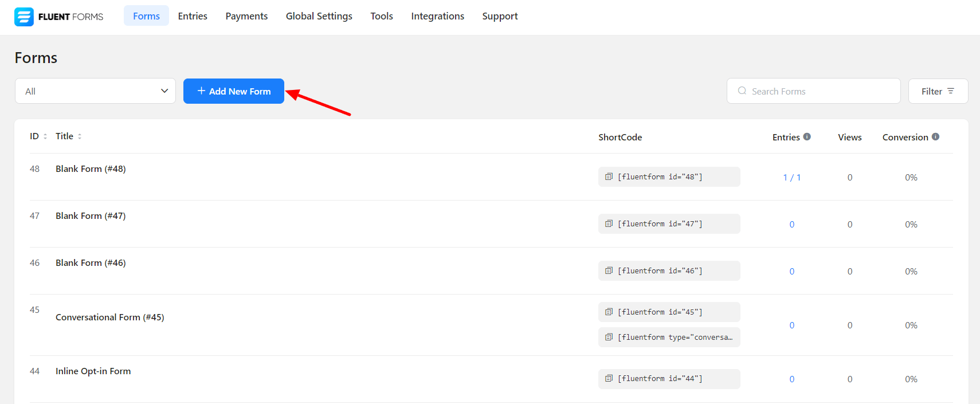980x404 pixels.
Task: View the 1 / 1 entries link
Action: coord(791,178)
